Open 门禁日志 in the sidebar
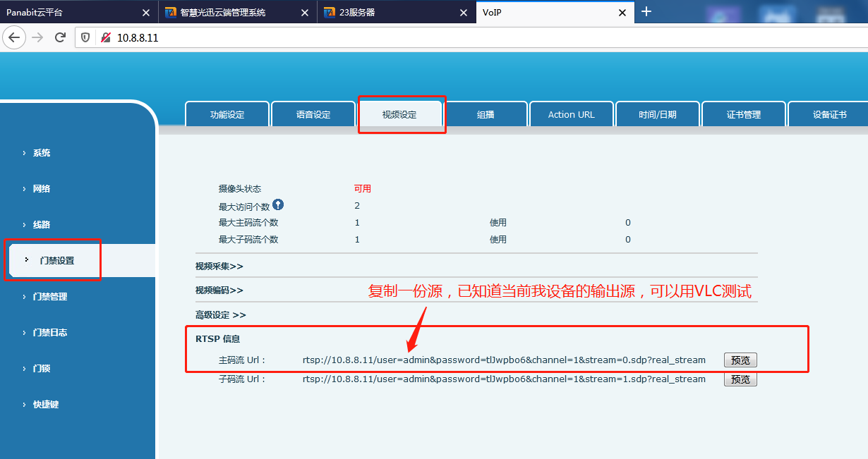This screenshot has height=459, width=868. [x=50, y=332]
